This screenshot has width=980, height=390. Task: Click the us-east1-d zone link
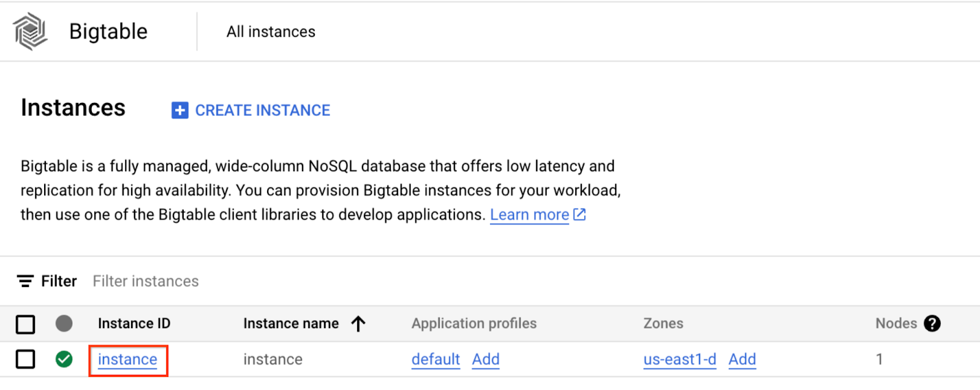[x=679, y=359]
